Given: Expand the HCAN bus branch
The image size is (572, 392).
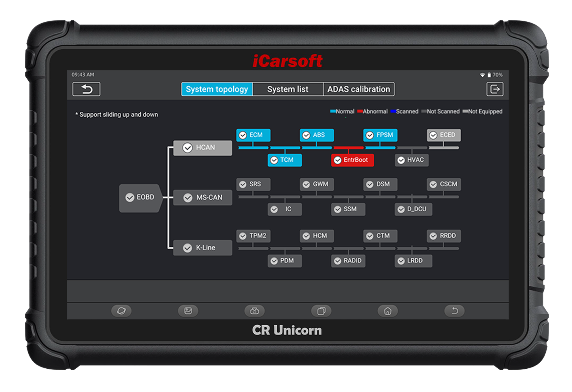Looking at the screenshot, I should coord(202,148).
